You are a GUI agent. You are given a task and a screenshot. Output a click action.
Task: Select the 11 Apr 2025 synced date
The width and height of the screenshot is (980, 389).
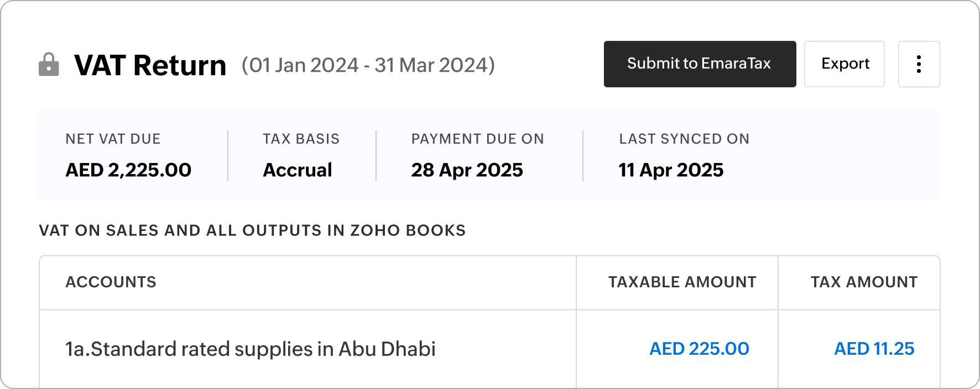pyautogui.click(x=671, y=170)
